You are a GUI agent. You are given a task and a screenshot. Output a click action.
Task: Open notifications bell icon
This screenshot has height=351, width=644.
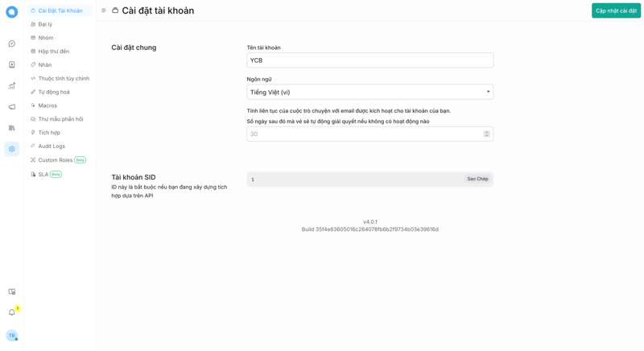(x=11, y=312)
